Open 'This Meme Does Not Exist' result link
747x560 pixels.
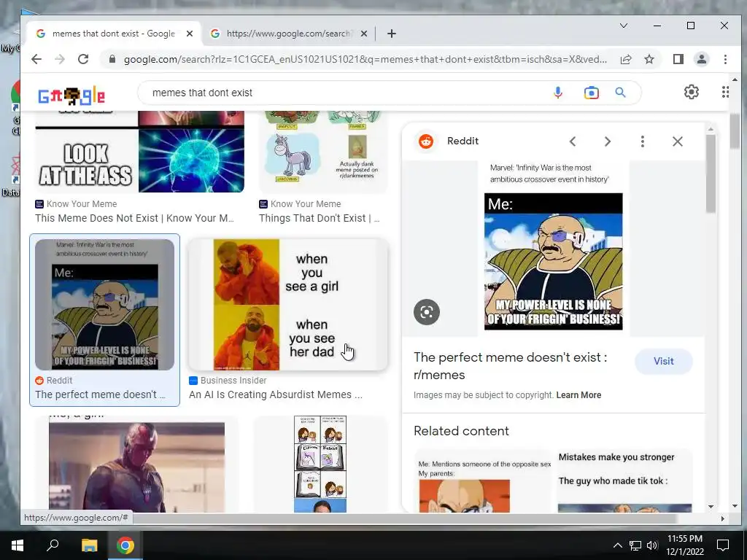(134, 218)
